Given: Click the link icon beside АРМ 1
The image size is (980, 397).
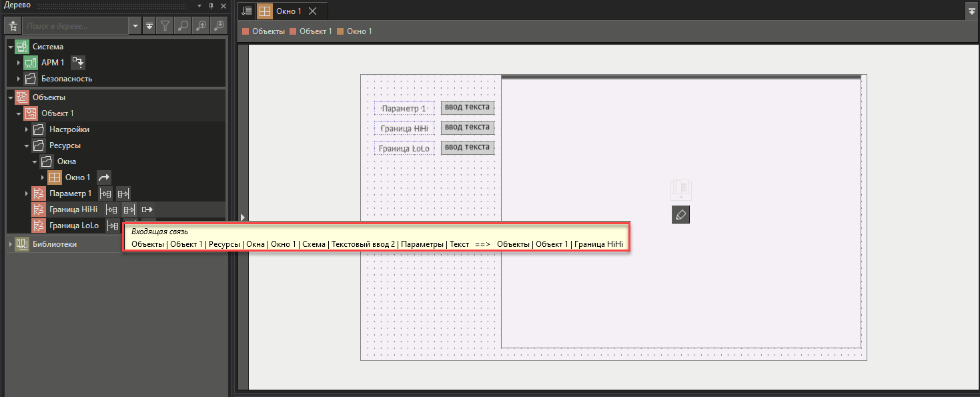Looking at the screenshot, I should click(x=78, y=63).
